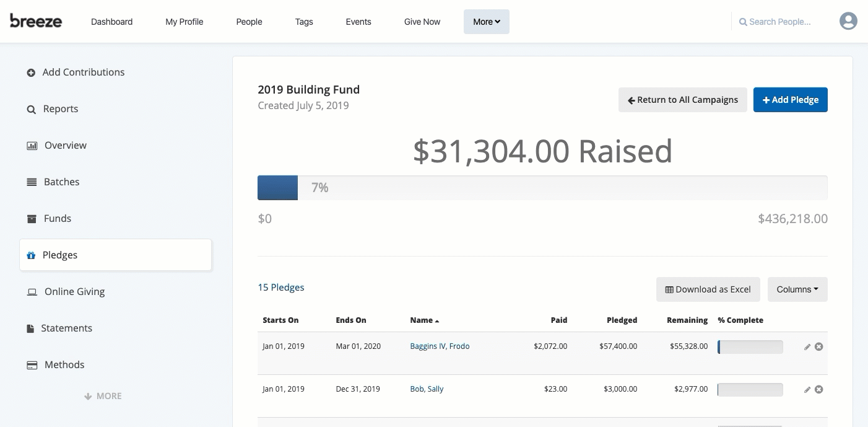Click the Pledges gift icon
Screen dimensions: 868x427
[31, 255]
